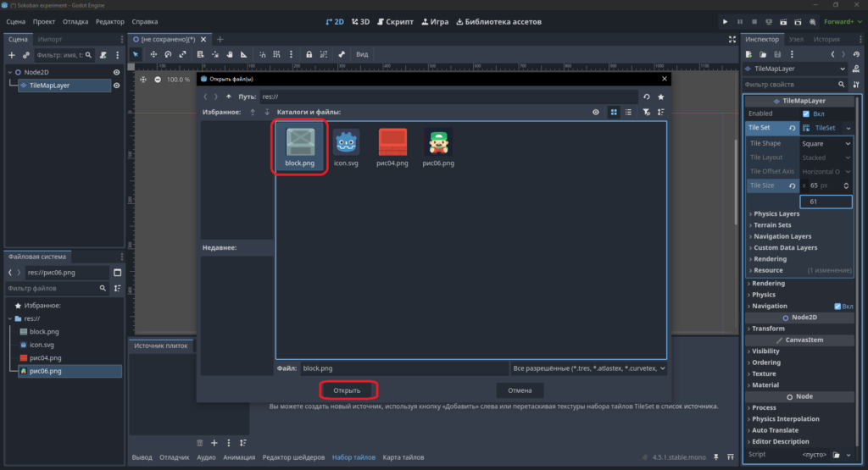
Task: Center the canvas view icon
Action: (x=143, y=80)
